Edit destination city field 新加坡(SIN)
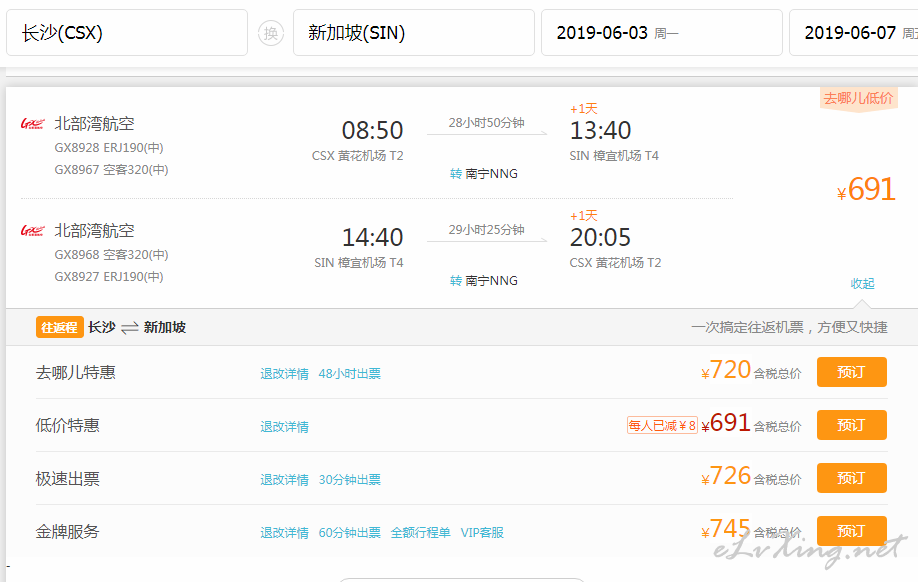The height and width of the screenshot is (582, 918). click(x=414, y=33)
